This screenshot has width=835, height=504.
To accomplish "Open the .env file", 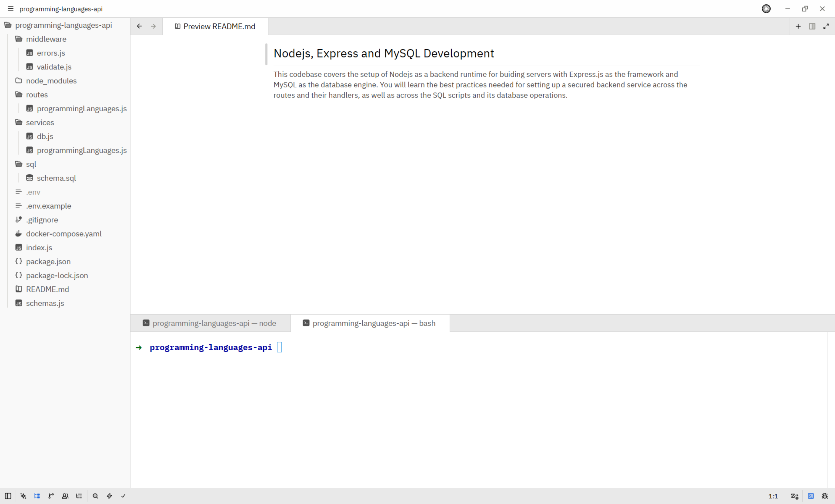I will click(x=65, y=192).
